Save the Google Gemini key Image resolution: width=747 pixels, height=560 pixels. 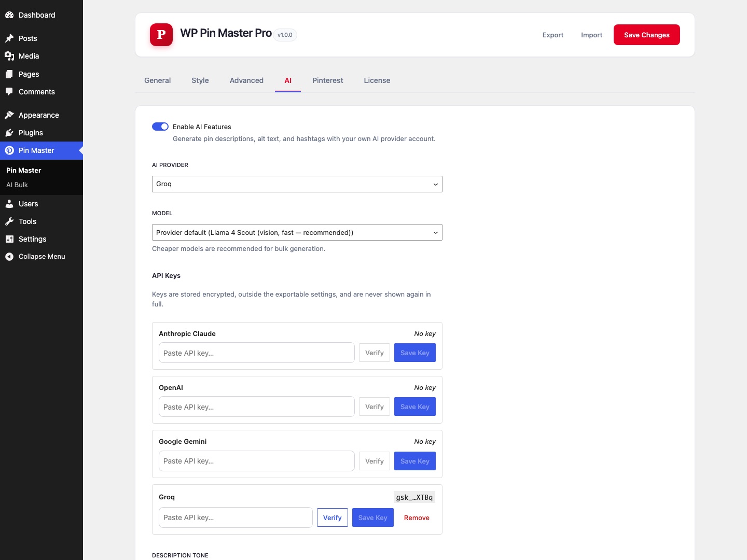[x=415, y=461]
